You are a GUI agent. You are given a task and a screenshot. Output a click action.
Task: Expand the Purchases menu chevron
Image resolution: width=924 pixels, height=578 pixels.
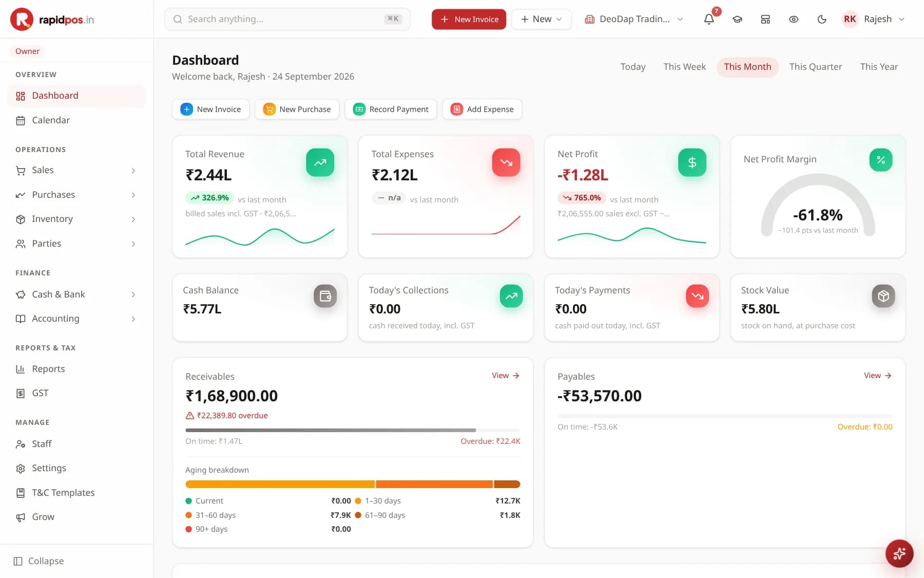coord(133,195)
